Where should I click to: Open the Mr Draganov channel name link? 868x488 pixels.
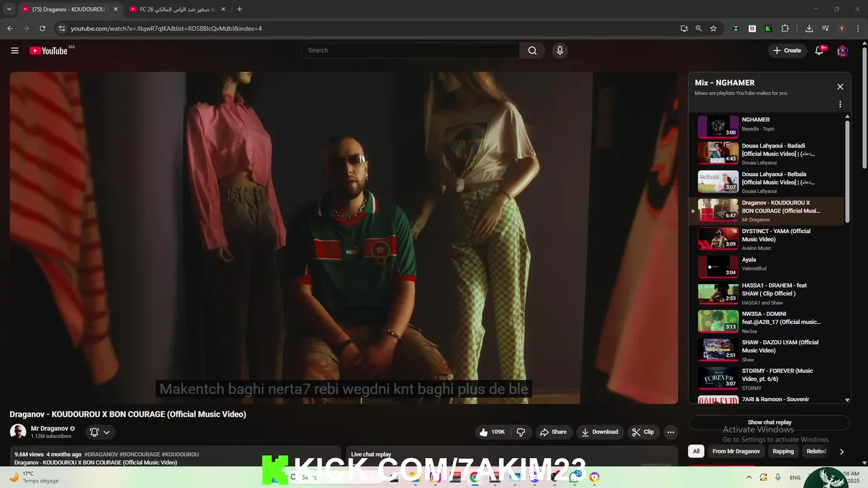pyautogui.click(x=50, y=428)
